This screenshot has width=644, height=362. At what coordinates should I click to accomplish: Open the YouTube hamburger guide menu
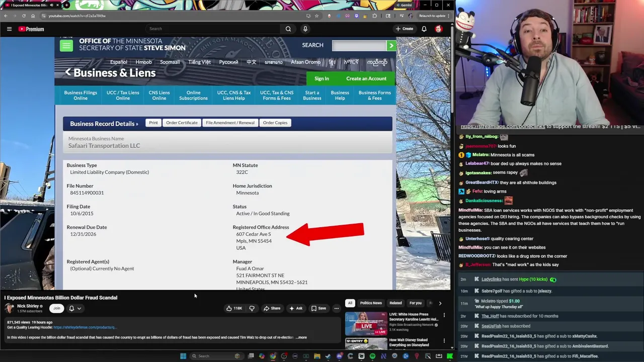9,29
